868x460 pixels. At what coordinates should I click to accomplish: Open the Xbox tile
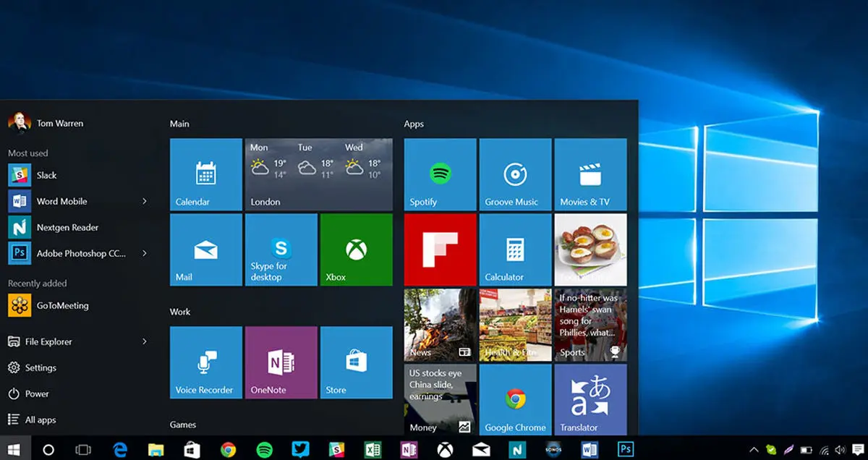click(356, 250)
